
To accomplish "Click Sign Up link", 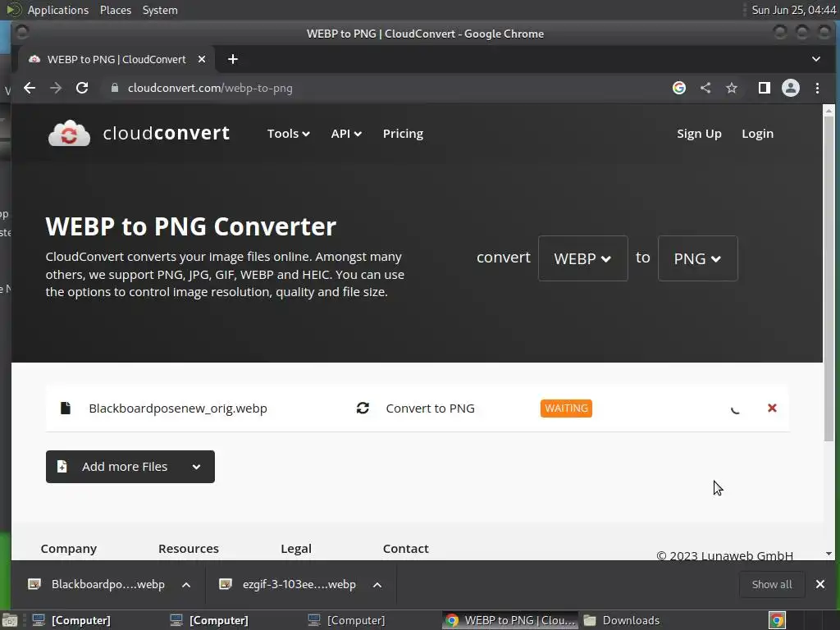I will pos(699,134).
